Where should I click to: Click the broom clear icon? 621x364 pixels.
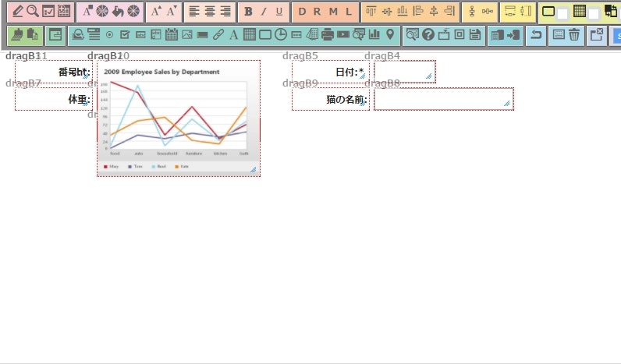17,35
